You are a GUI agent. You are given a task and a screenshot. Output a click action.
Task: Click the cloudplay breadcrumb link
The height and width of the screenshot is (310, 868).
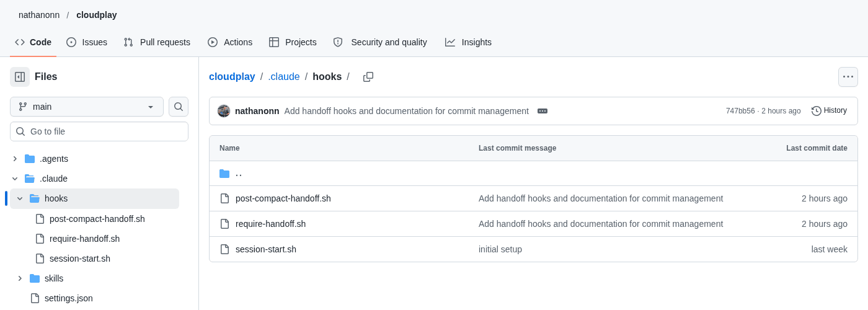232,77
